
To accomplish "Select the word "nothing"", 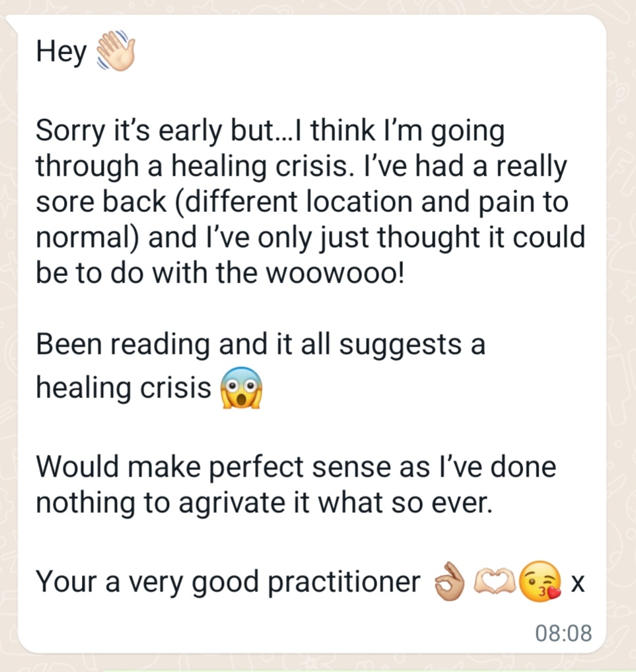I will pyautogui.click(x=85, y=504).
